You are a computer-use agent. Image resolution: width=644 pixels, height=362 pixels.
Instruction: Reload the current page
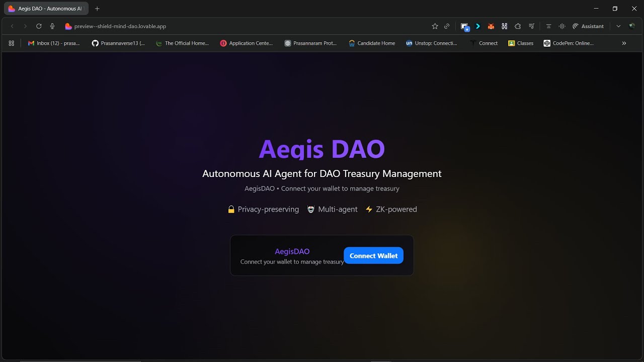click(x=39, y=26)
